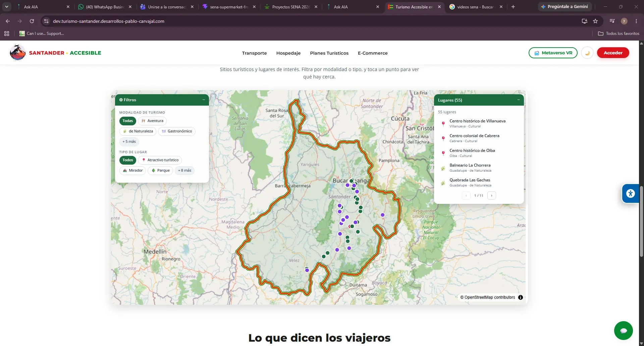Select the Todas modality chip
This screenshot has width=644, height=346.
pos(127,121)
